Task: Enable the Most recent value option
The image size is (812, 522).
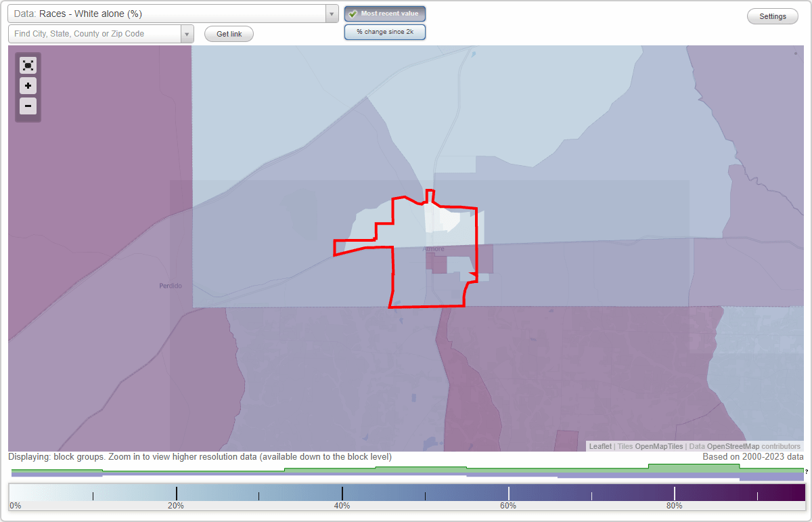Action: point(385,13)
